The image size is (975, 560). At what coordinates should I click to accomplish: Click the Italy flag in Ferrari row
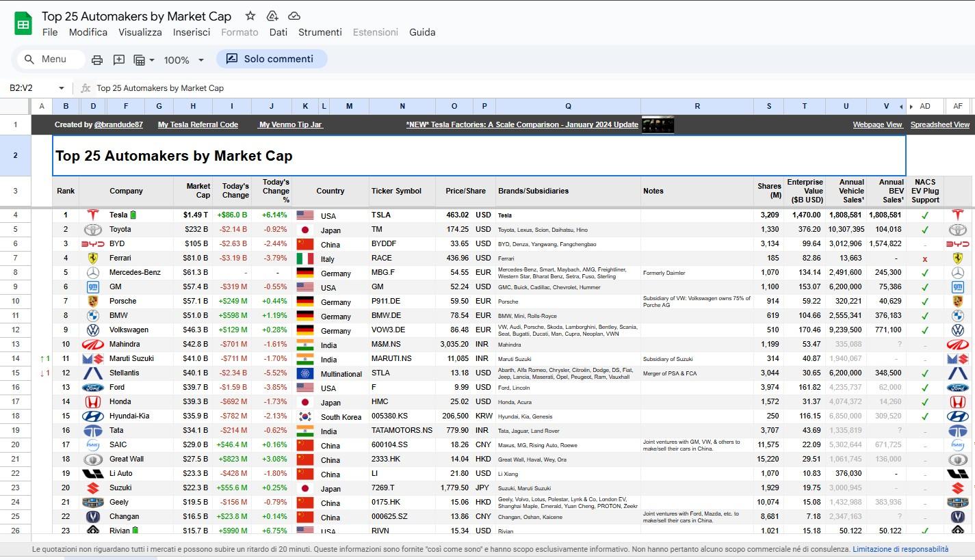[305, 258]
